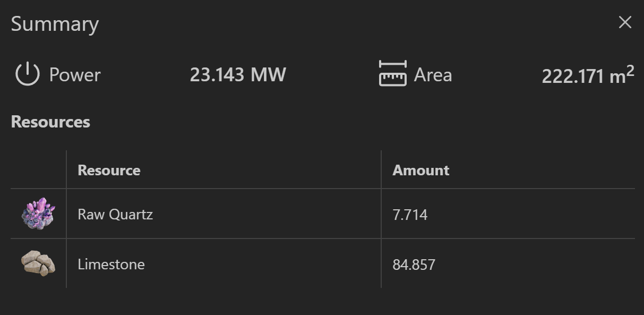644x315 pixels.
Task: Click the Amount column header
Action: pos(420,170)
